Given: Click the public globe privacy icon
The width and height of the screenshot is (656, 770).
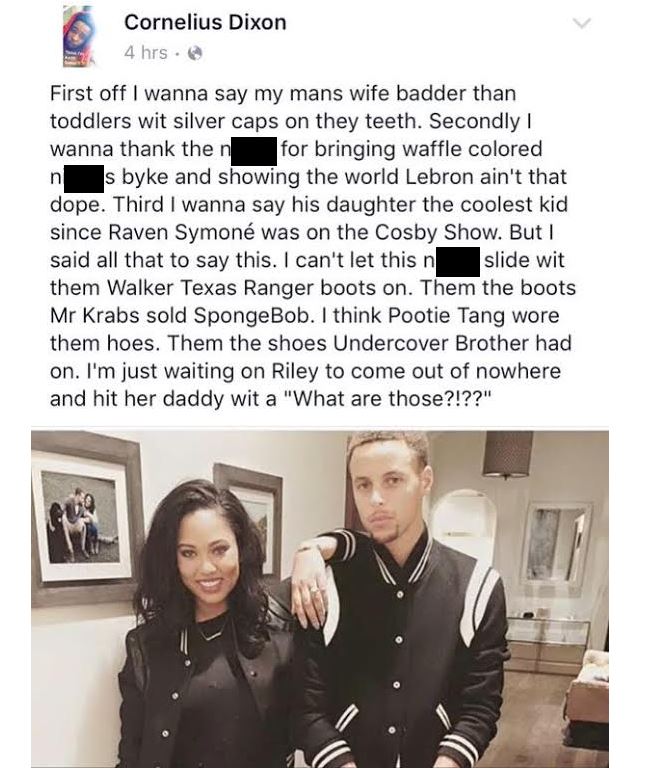Looking at the screenshot, I should tap(195, 53).
